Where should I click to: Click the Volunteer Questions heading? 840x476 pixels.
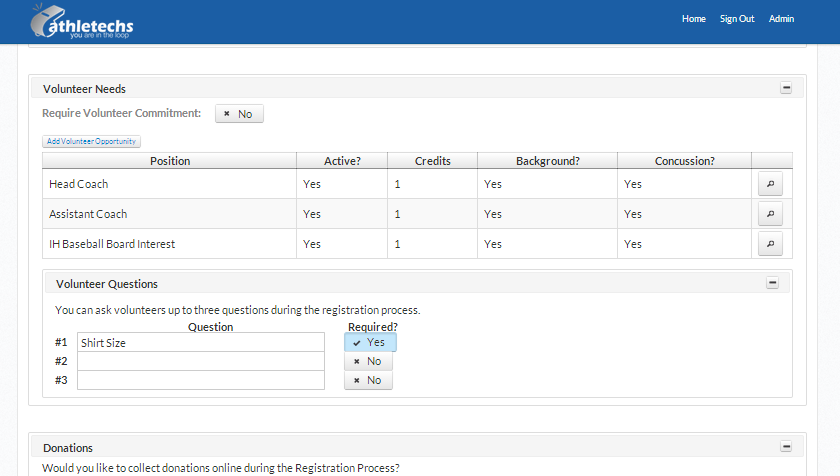[x=107, y=284]
